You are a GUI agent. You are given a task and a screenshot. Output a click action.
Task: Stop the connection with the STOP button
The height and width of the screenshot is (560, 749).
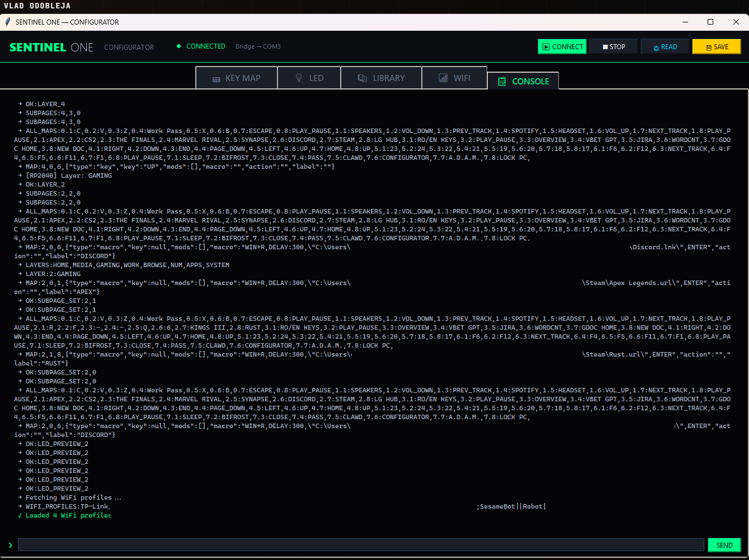coord(614,47)
